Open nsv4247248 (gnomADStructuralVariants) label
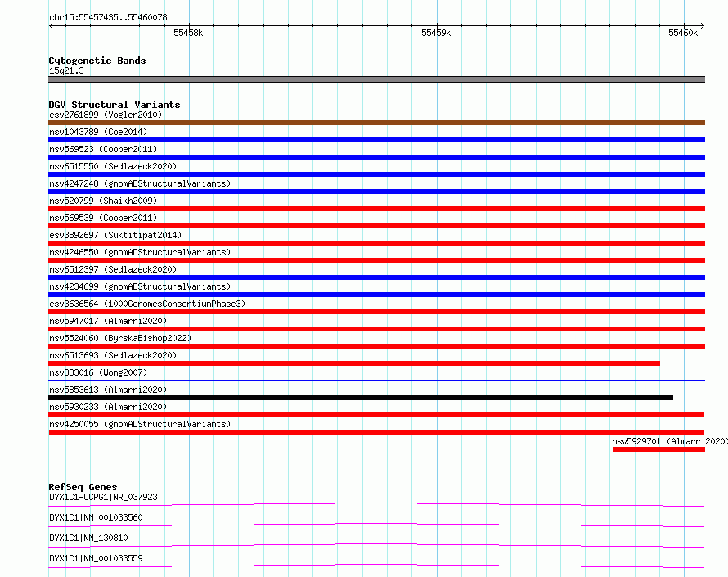The height and width of the screenshot is (577, 728). click(x=140, y=183)
